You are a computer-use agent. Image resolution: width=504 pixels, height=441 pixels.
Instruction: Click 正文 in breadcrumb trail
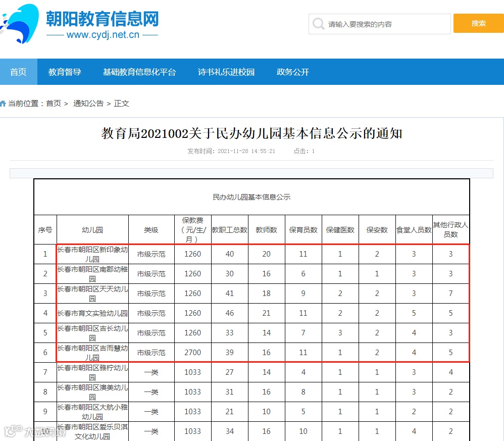pos(122,104)
